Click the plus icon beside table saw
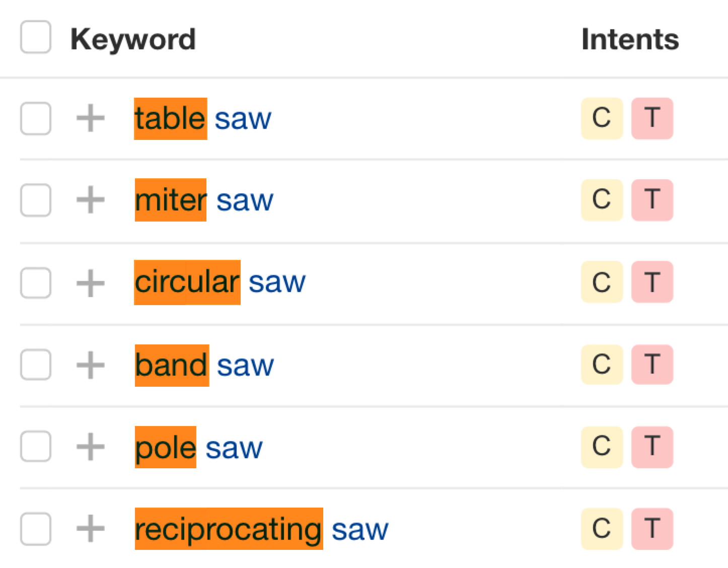 coord(91,119)
